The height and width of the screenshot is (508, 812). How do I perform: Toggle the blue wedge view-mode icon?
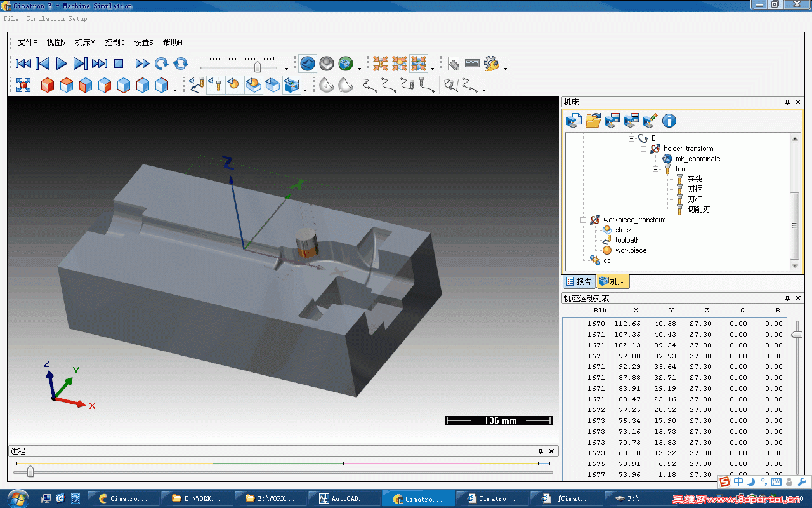pyautogui.click(x=308, y=63)
